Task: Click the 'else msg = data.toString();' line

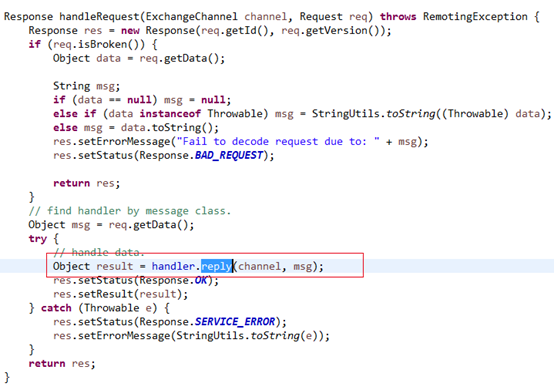Action: pos(136,128)
